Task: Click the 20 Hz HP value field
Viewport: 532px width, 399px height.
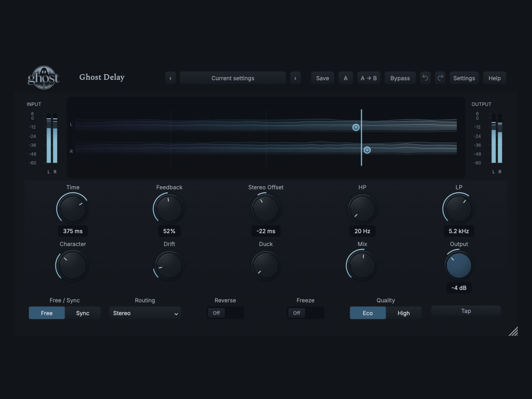Action: (x=363, y=231)
